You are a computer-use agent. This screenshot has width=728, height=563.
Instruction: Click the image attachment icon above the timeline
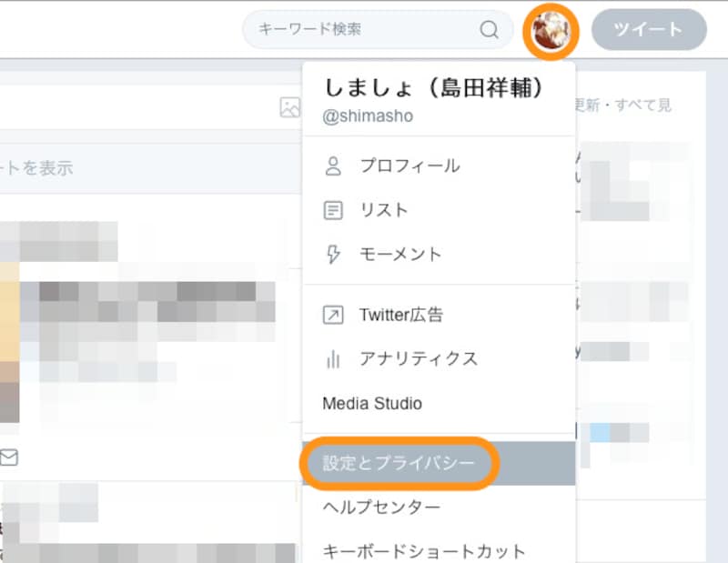pyautogui.click(x=288, y=107)
